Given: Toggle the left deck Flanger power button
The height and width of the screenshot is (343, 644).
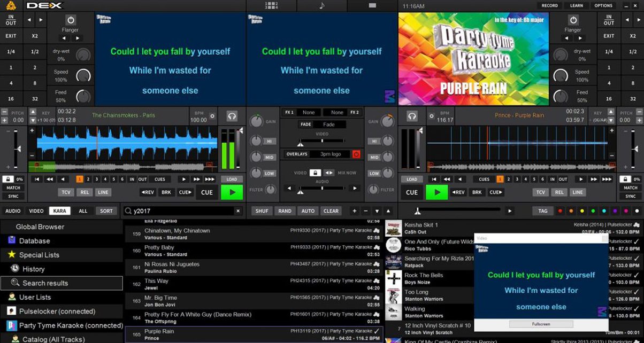Looking at the screenshot, I should pos(71,20).
